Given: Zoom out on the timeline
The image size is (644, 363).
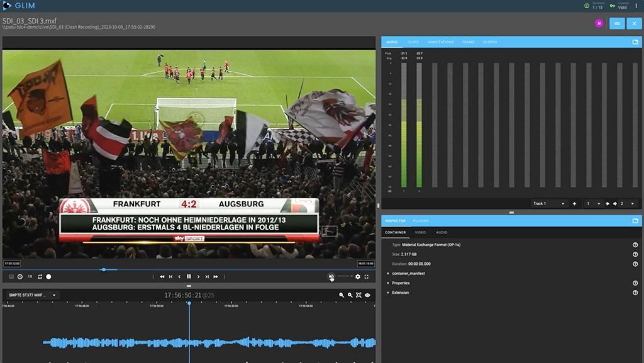Looking at the screenshot, I should (350, 295).
